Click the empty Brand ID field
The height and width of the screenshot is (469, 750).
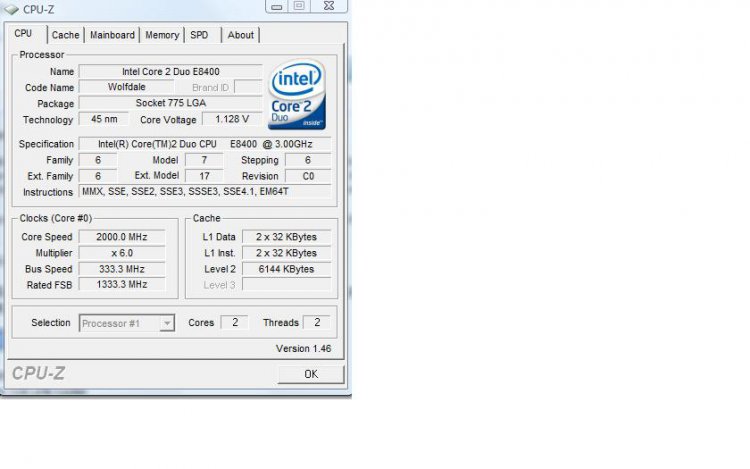[248, 87]
